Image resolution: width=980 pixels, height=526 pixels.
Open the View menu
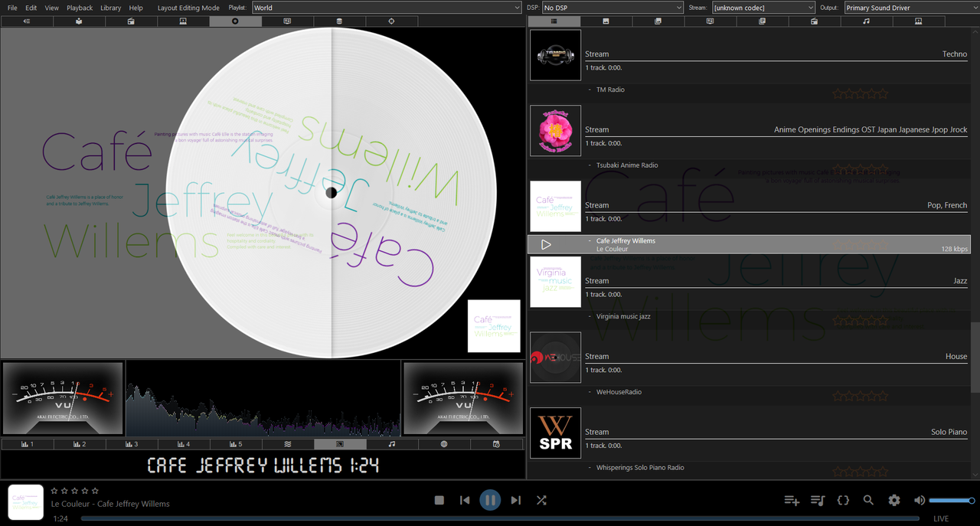click(52, 8)
